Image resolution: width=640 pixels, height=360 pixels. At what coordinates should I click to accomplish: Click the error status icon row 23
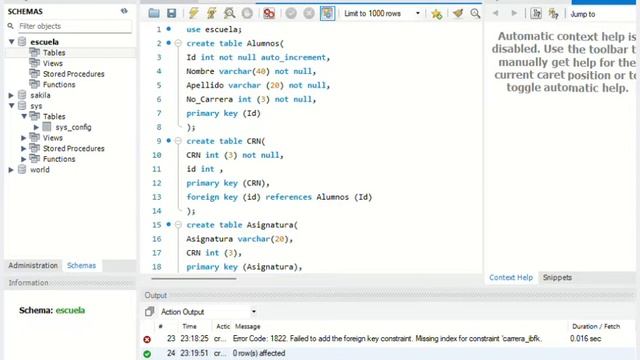[x=147, y=339]
